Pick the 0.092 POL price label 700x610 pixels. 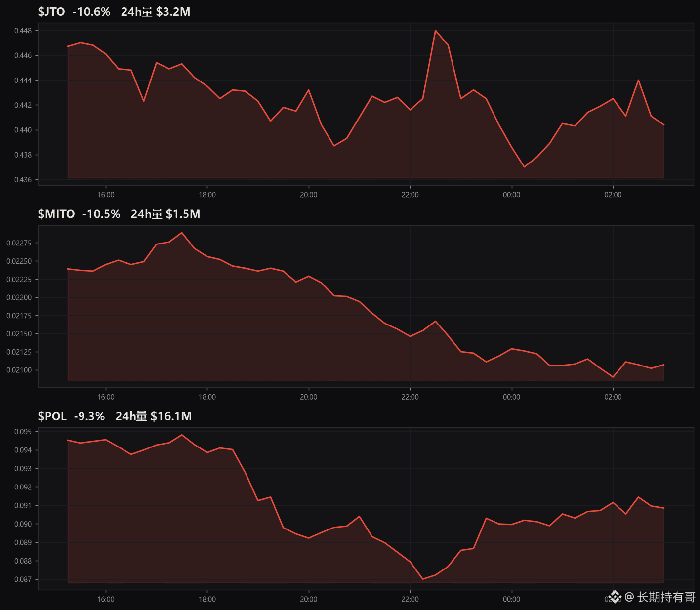[23, 487]
